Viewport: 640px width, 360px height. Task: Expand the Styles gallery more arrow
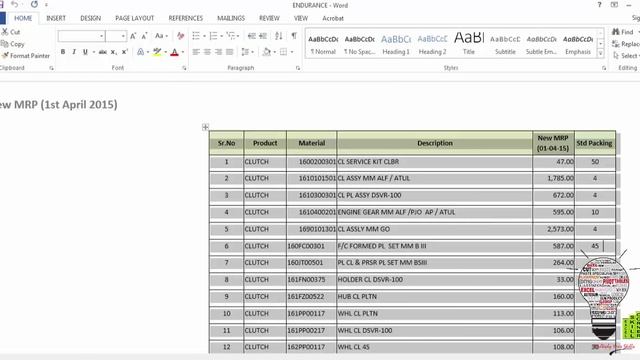(x=600, y=53)
